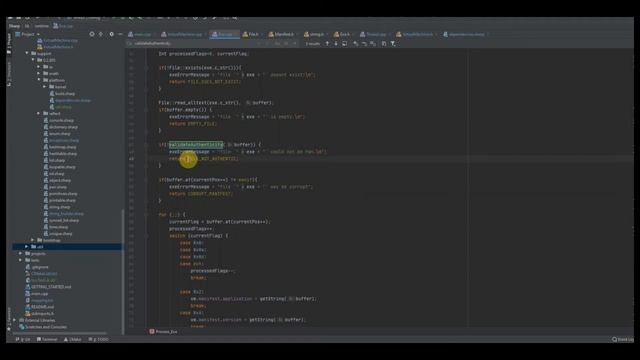Expand the math folder

[x=39, y=73]
